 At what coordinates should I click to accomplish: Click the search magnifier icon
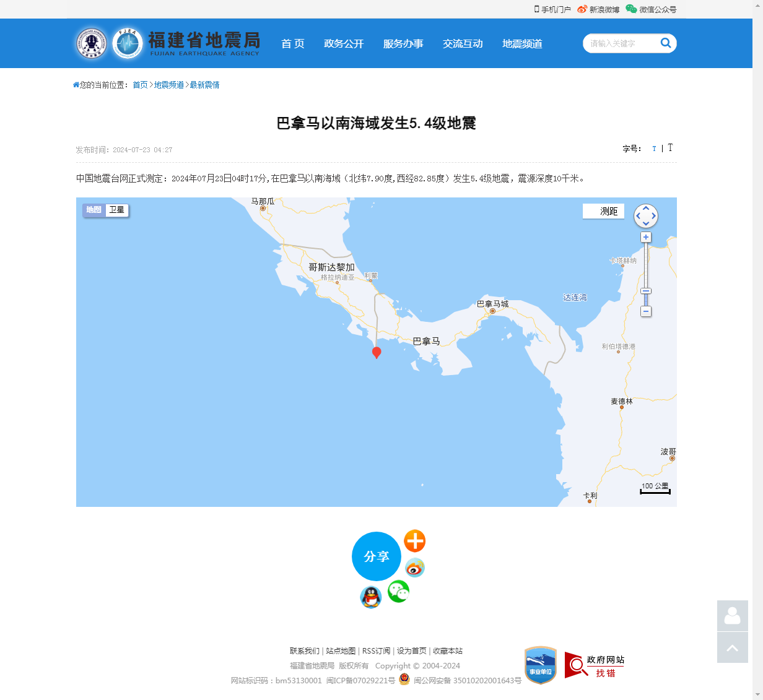tap(666, 43)
